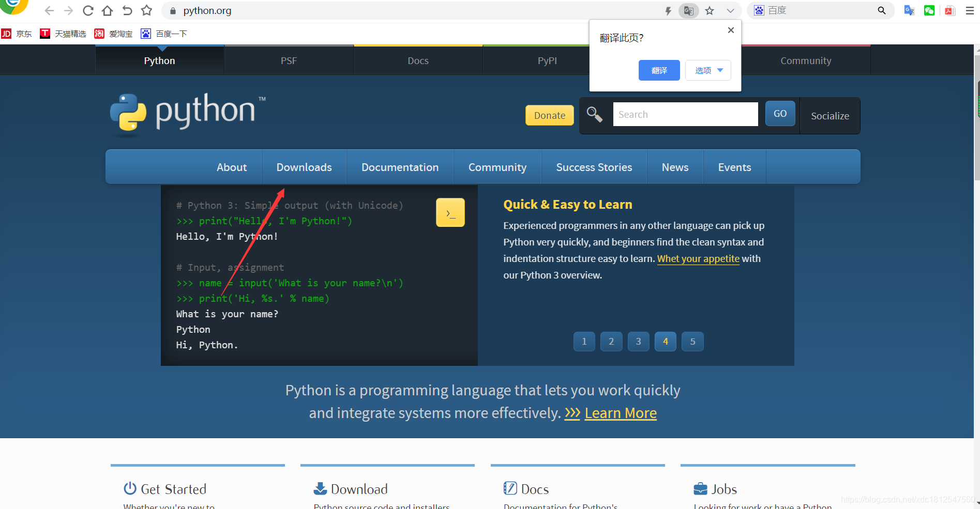This screenshot has height=509, width=980.
Task: Show slide 1 in the carousel
Action: tap(584, 342)
